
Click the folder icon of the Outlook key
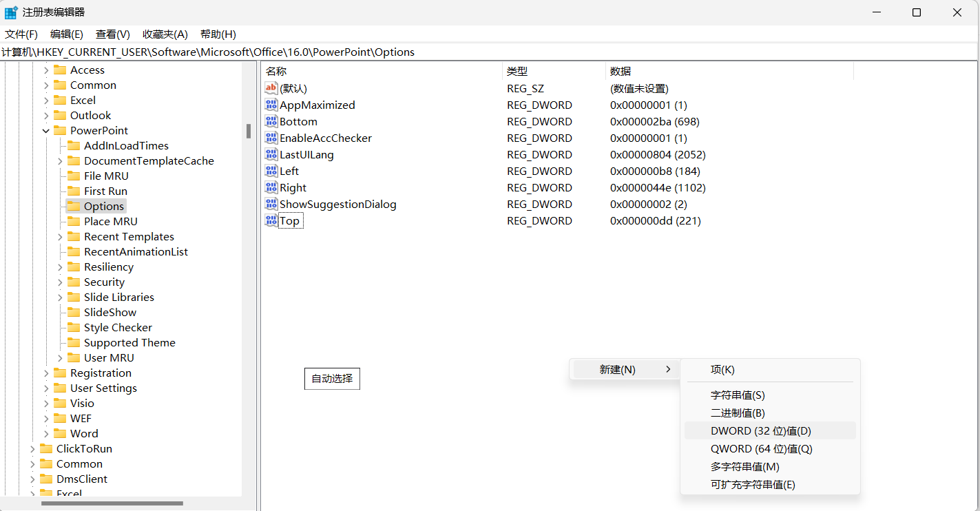(x=60, y=115)
